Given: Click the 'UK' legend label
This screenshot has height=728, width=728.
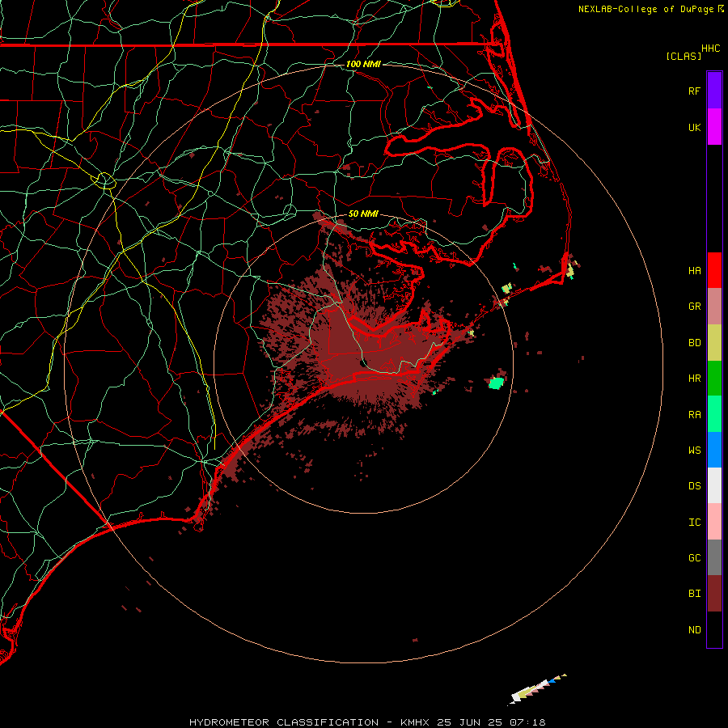Looking at the screenshot, I should click(x=694, y=127).
